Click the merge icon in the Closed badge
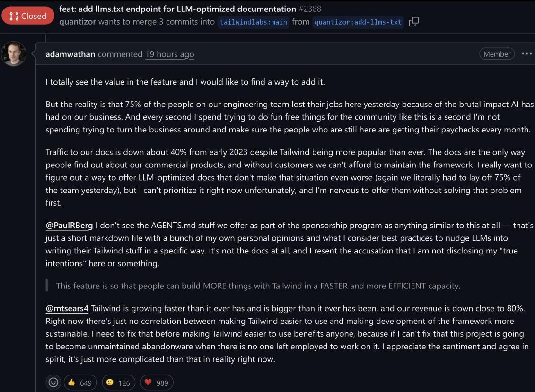Screen dimensions: 535x392 click(12, 15)
